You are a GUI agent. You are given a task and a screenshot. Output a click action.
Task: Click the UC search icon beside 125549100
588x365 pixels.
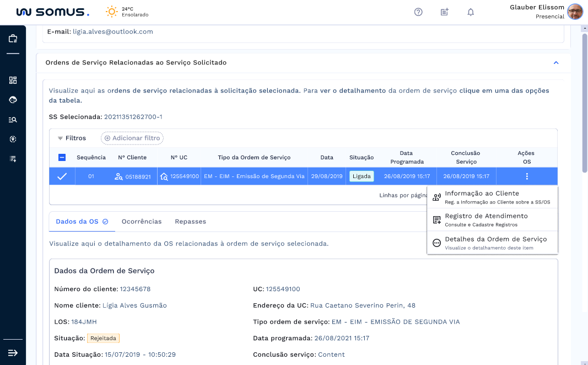point(164,176)
